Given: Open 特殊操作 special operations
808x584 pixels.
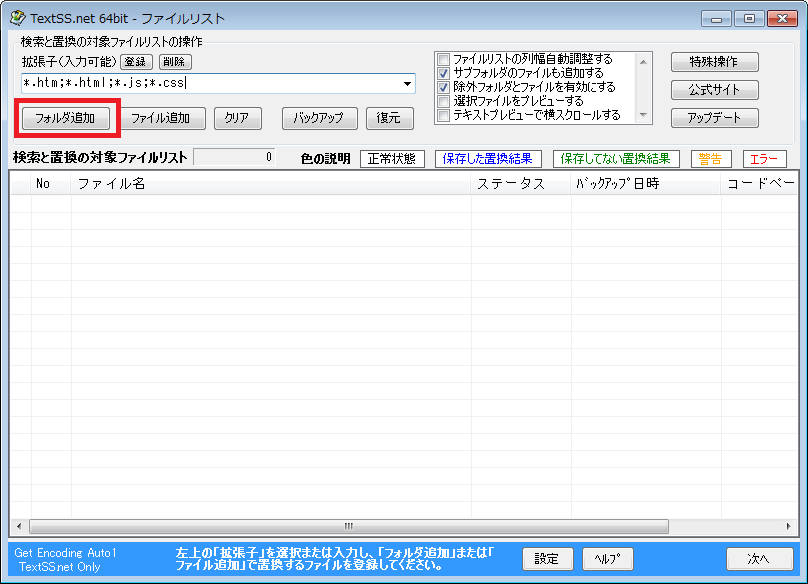Looking at the screenshot, I should [715, 62].
